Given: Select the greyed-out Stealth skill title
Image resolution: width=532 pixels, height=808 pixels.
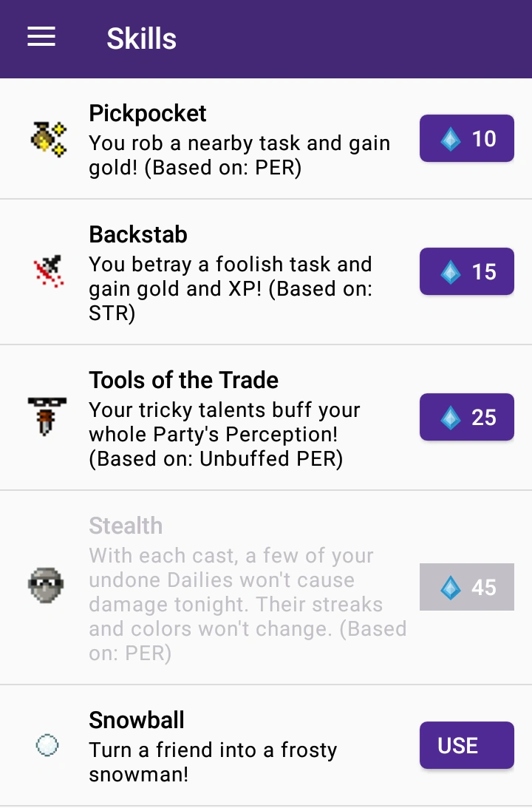Looking at the screenshot, I should (126, 526).
